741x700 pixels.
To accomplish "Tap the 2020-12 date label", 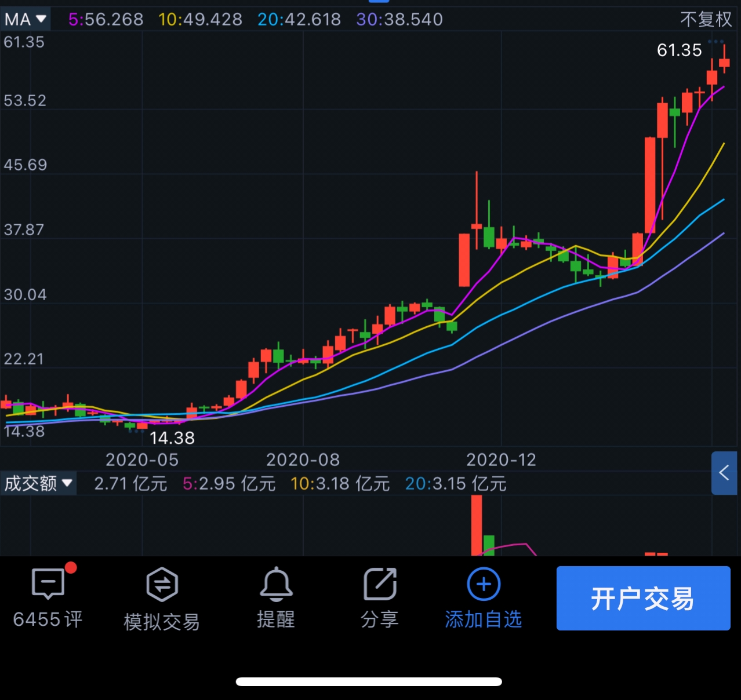I will (501, 460).
